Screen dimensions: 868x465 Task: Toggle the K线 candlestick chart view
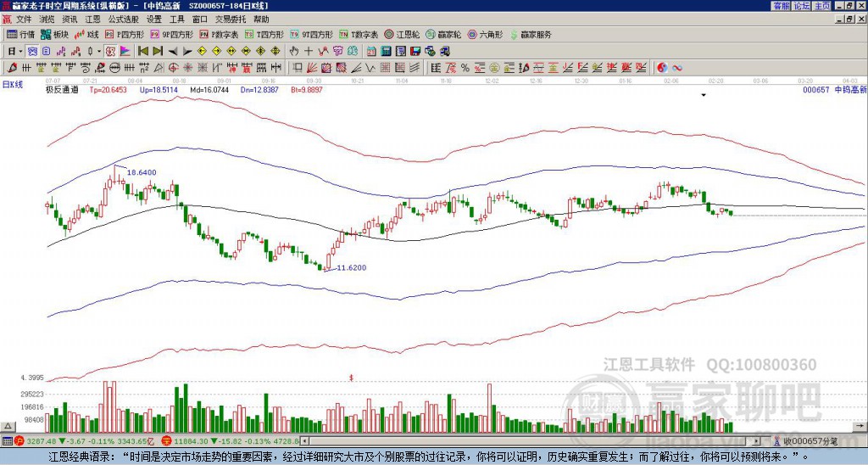tap(87, 35)
